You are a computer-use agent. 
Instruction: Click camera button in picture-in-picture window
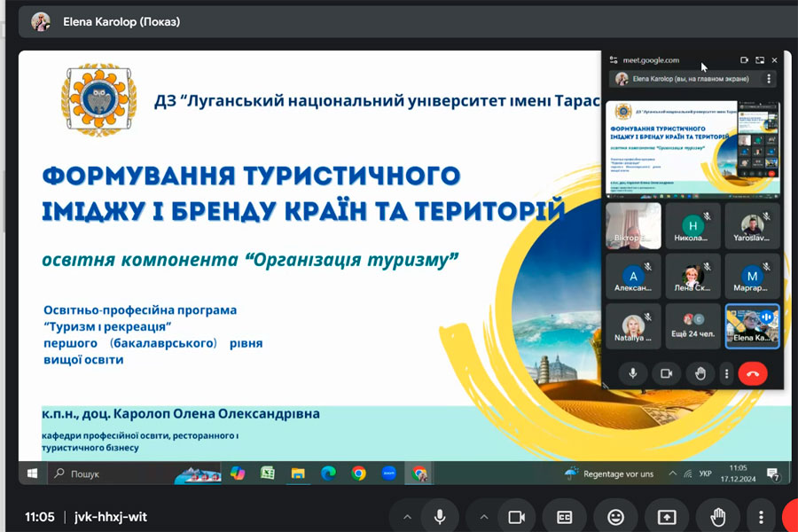(667, 373)
